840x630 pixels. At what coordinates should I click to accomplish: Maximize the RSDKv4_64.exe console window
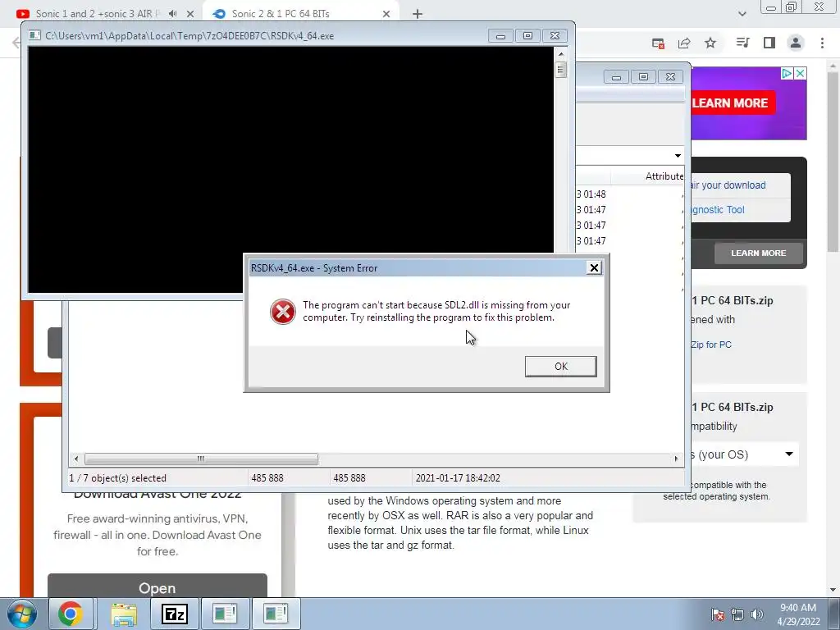pyautogui.click(x=527, y=36)
